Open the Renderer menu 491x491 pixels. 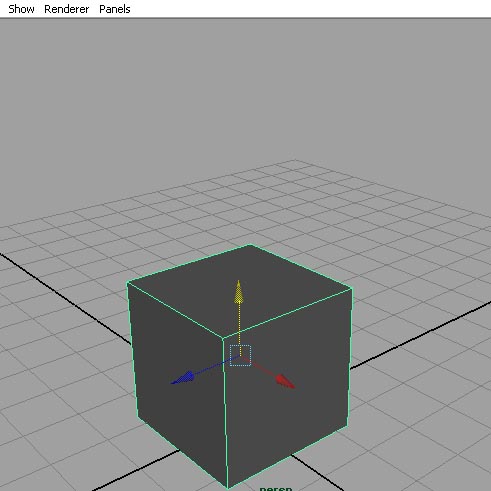click(x=66, y=9)
